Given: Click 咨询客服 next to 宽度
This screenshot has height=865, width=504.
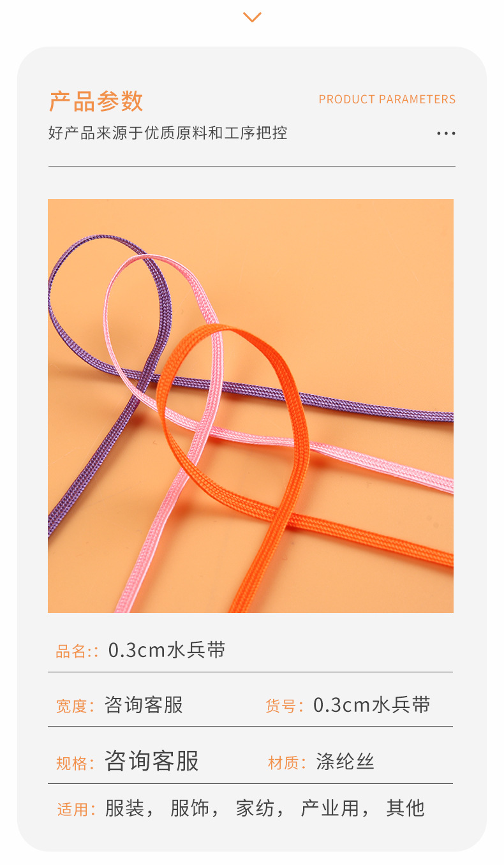Looking at the screenshot, I should coord(144,705).
